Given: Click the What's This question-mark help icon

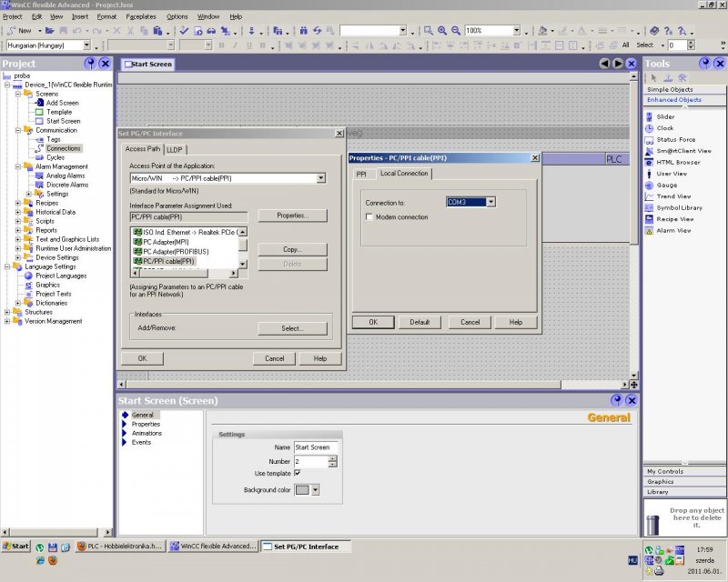Looking at the screenshot, I should [668, 31].
